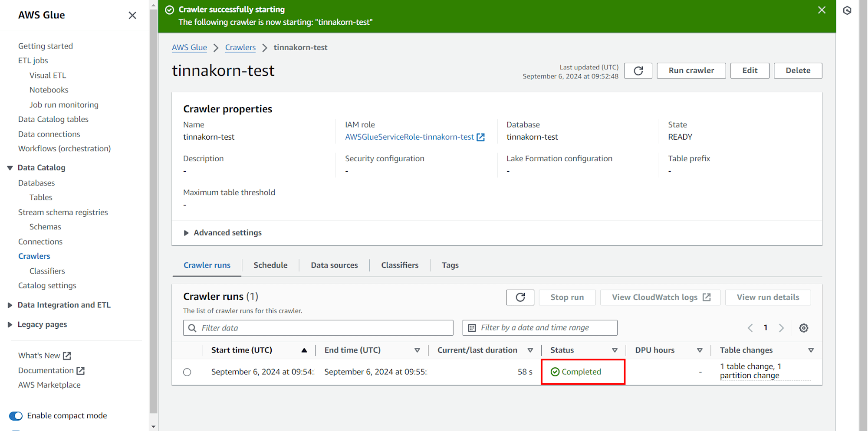
Task: Open Notebooks in sidebar
Action: pos(49,90)
